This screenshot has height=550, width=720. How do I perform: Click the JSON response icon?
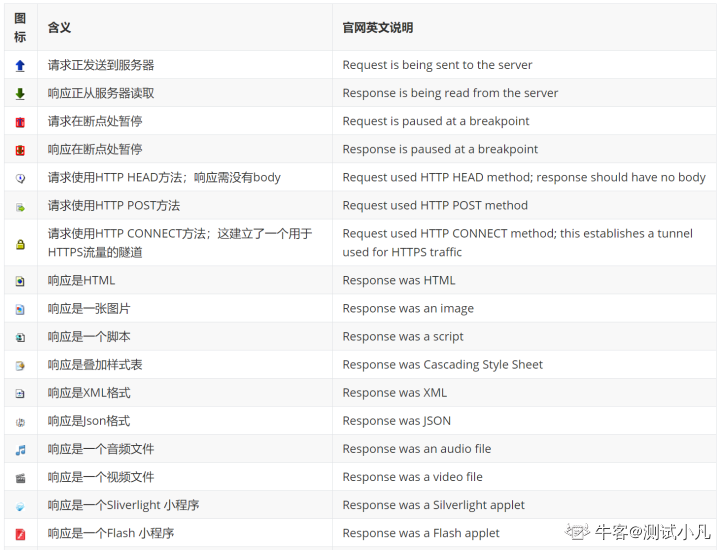point(20,422)
